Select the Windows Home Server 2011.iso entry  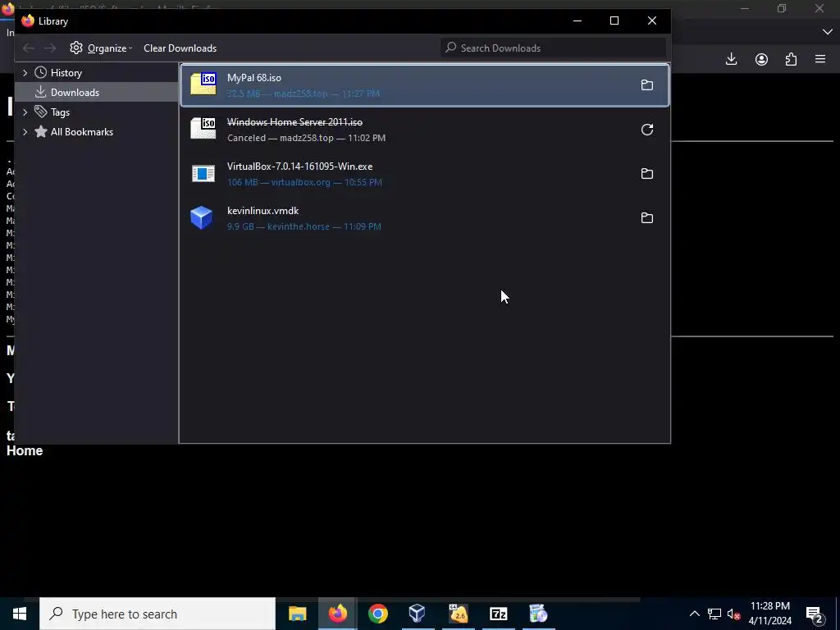(x=425, y=130)
